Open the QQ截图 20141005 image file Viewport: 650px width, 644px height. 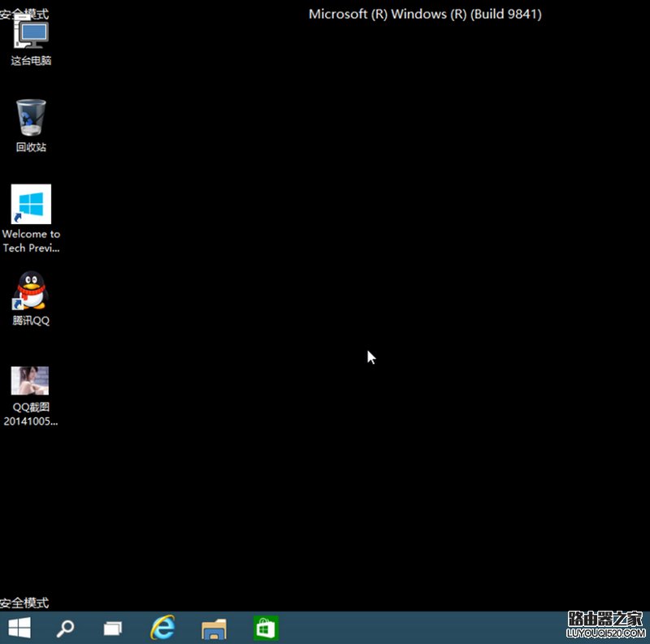[30, 380]
